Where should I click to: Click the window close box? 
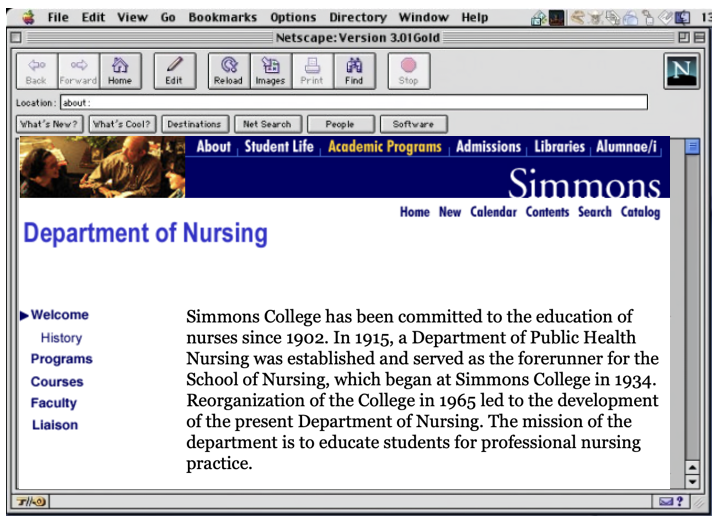pyautogui.click(x=16, y=37)
